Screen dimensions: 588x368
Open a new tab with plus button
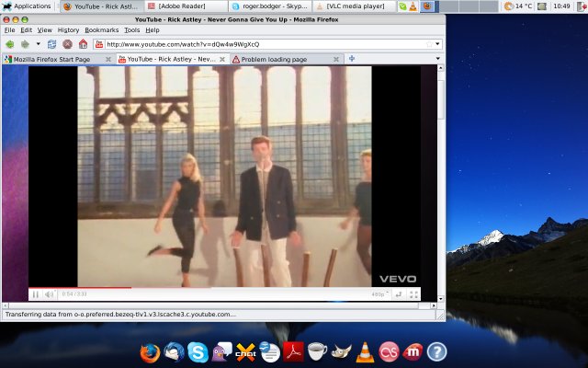click(x=351, y=59)
